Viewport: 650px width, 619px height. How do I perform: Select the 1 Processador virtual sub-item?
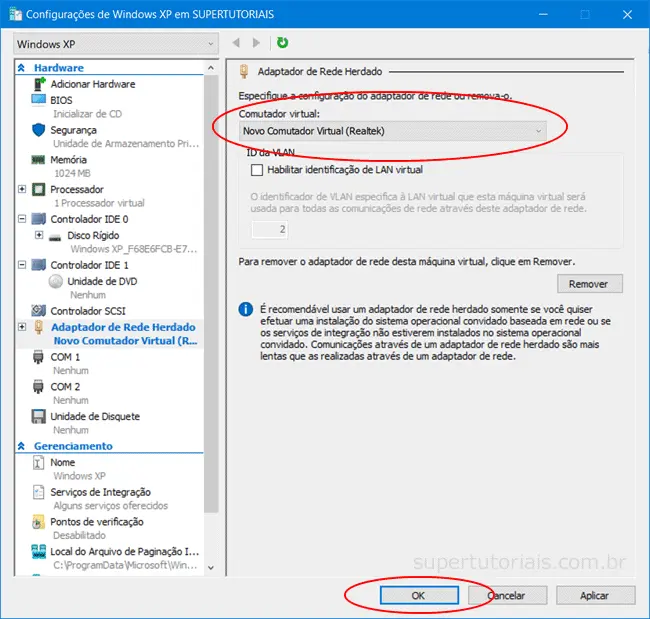tap(99, 203)
